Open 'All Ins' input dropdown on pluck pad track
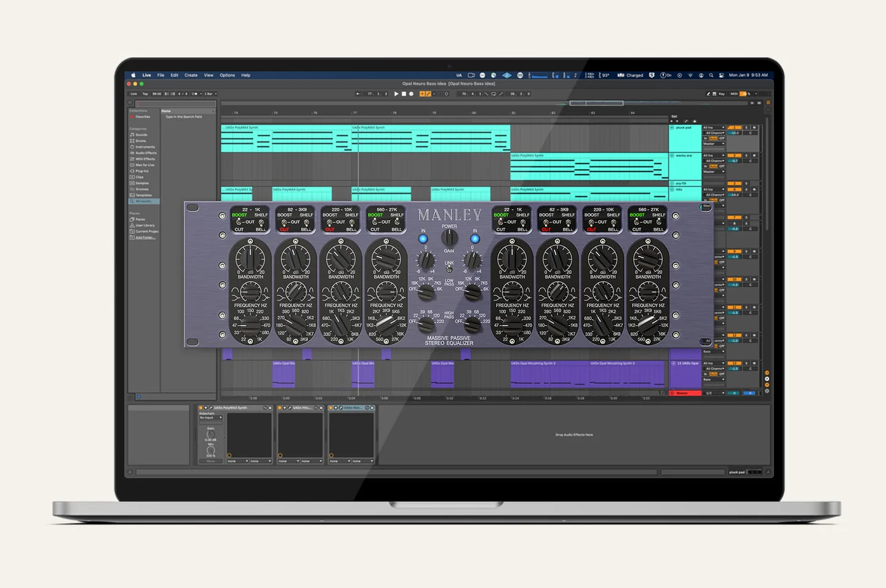Image resolution: width=886 pixels, height=588 pixels. tap(714, 127)
